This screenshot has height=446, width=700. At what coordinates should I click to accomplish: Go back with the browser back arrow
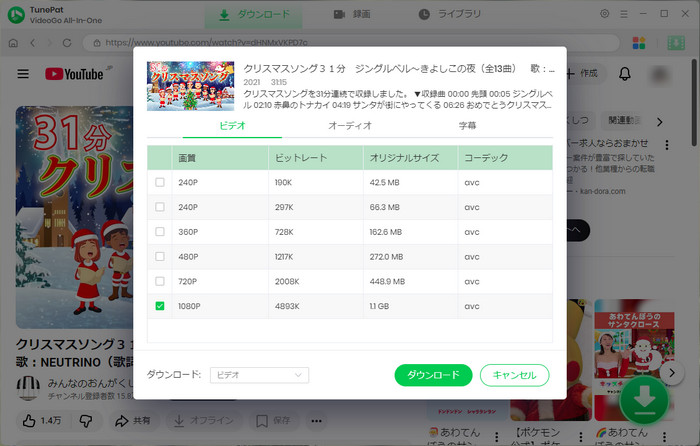click(x=34, y=44)
